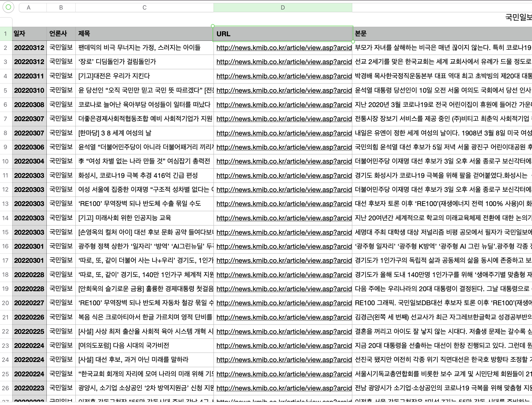Select column D header

point(283,8)
